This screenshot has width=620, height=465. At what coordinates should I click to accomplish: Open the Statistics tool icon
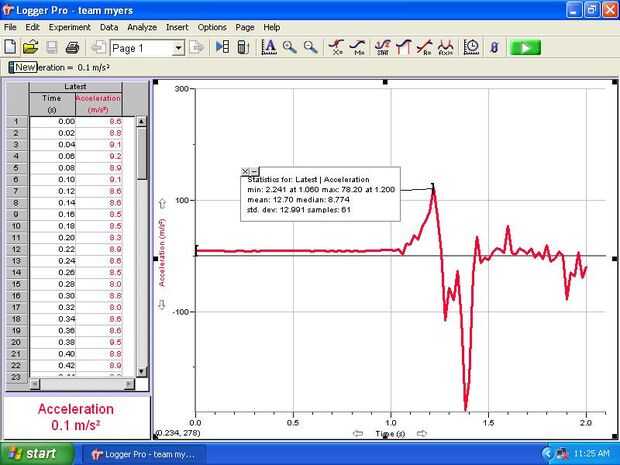point(382,47)
